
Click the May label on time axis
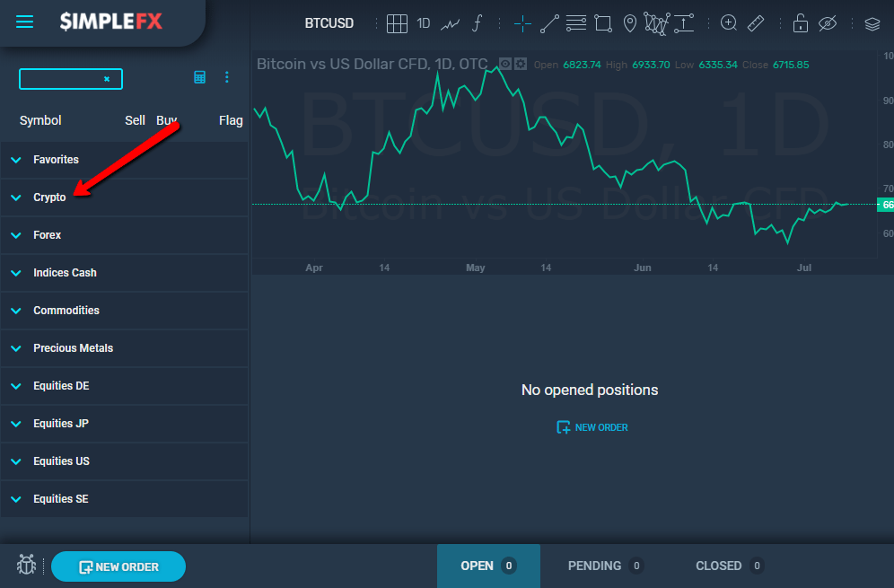[x=476, y=268]
